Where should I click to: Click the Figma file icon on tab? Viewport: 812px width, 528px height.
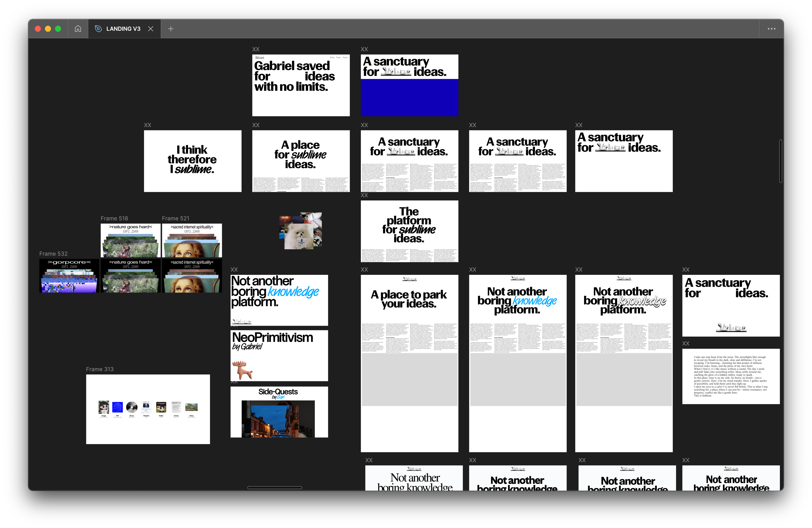pos(98,29)
